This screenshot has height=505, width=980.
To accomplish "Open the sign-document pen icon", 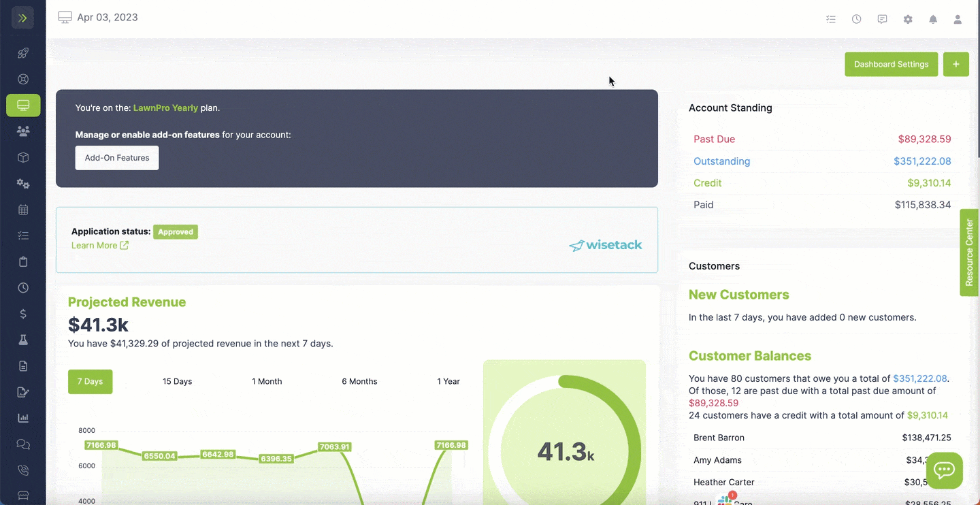I will pyautogui.click(x=23, y=392).
